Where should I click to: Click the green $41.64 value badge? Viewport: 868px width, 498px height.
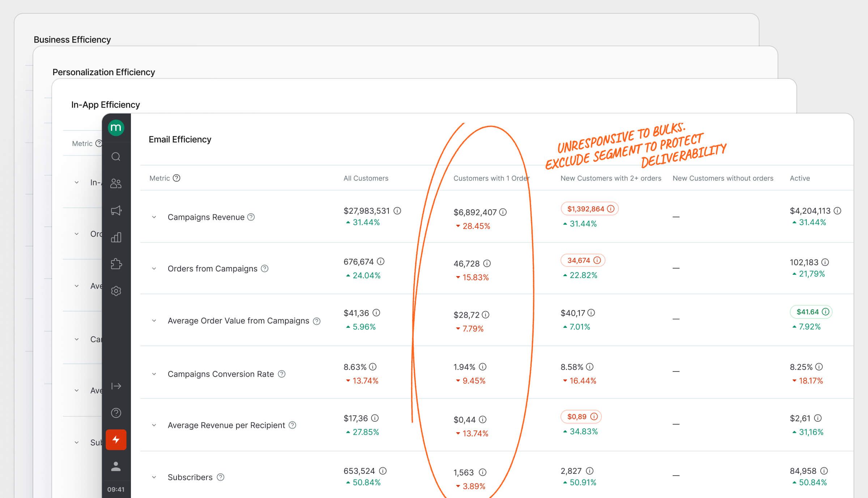pos(810,312)
